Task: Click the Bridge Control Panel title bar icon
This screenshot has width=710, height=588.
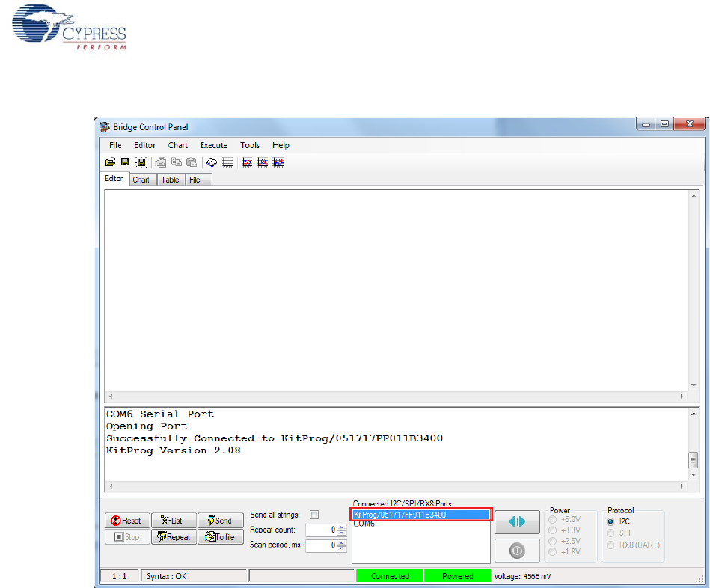Action: coord(105,127)
